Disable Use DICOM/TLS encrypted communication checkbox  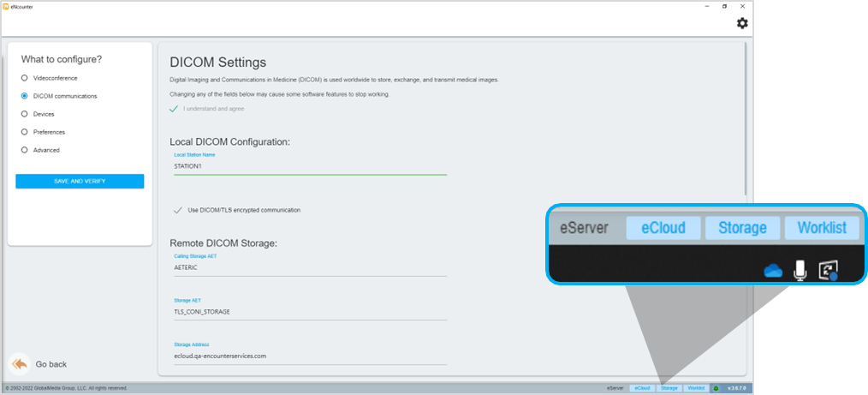click(x=178, y=210)
